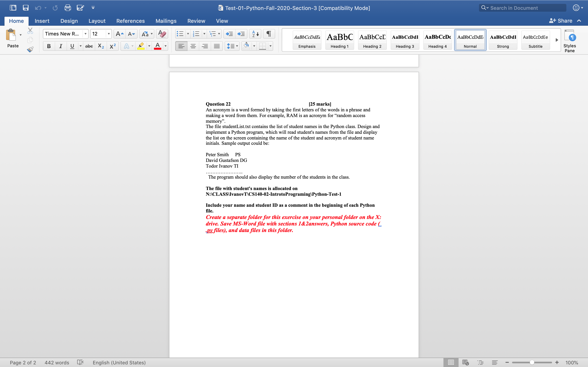The height and width of the screenshot is (367, 588).
Task: Open the Layout tab
Action: [x=97, y=21]
